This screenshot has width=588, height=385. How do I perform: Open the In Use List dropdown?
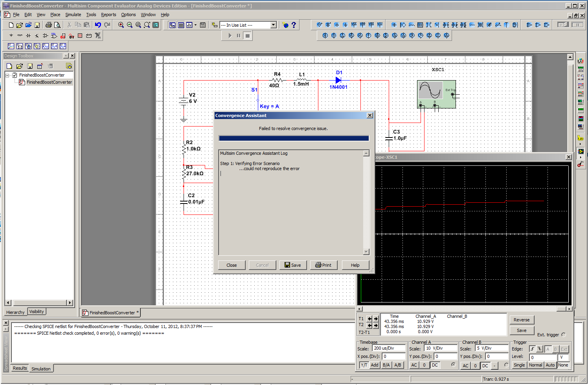274,25
